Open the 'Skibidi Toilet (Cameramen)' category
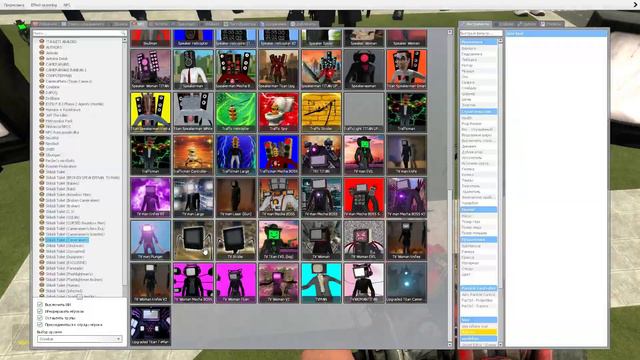The height and width of the screenshot is (360, 640). point(67,240)
